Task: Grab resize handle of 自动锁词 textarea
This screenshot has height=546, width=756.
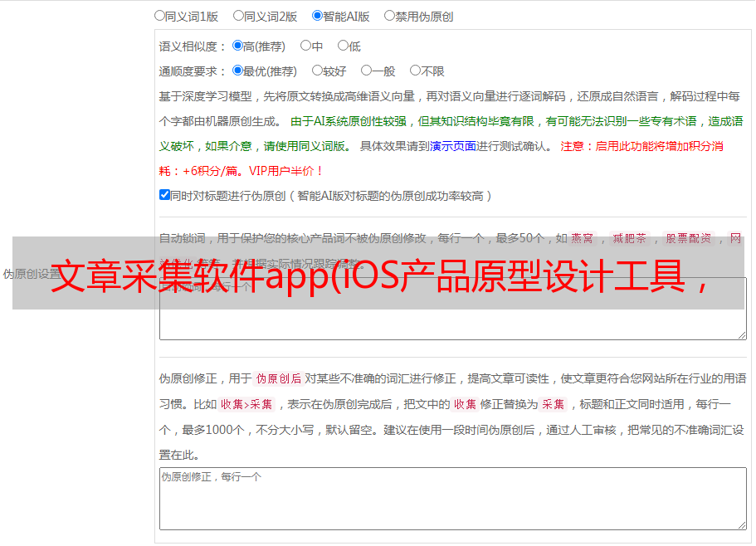Action: pyautogui.click(x=742, y=335)
